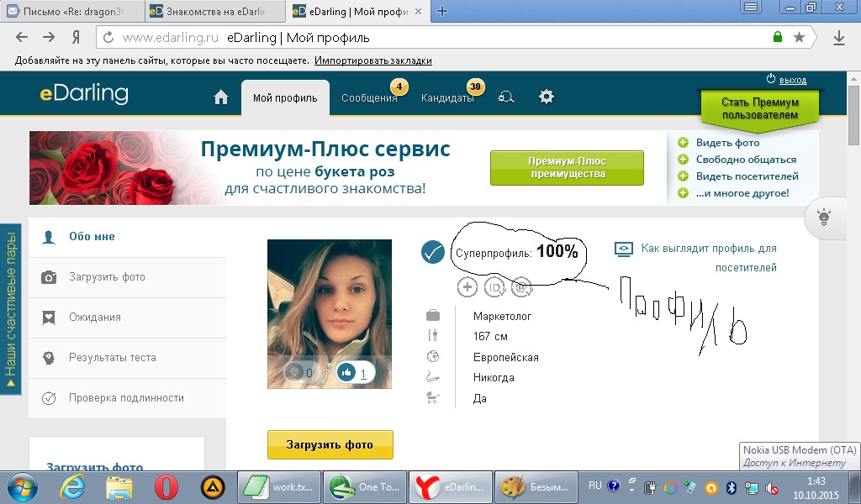Switch input language RU in taskbar
This screenshot has height=504, width=861.
click(x=594, y=486)
